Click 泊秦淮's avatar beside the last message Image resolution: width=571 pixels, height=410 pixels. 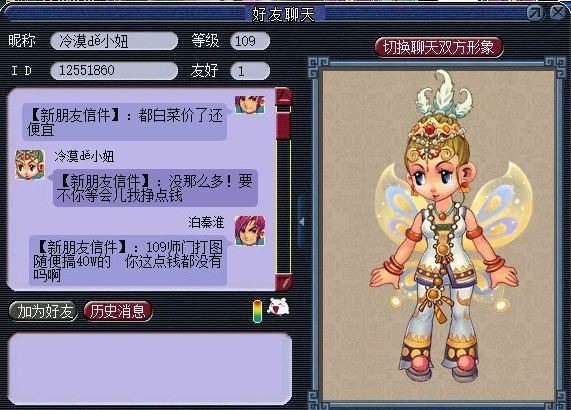click(x=250, y=230)
